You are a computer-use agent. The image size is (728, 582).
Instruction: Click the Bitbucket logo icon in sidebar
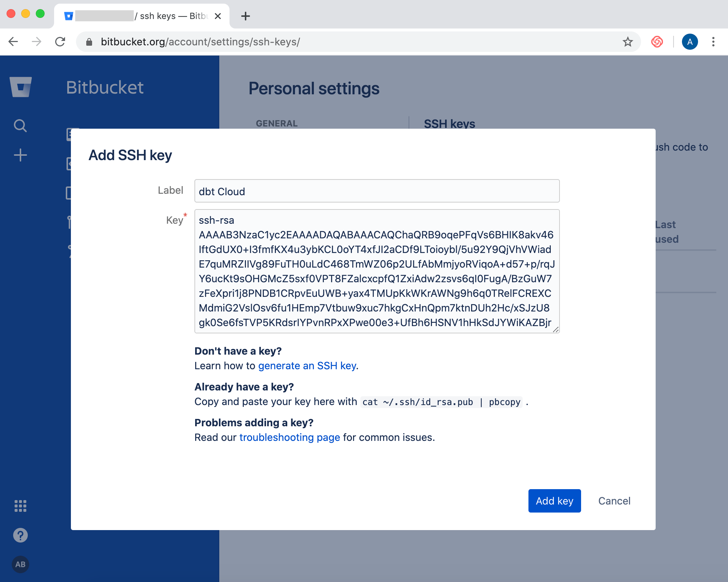coord(21,87)
